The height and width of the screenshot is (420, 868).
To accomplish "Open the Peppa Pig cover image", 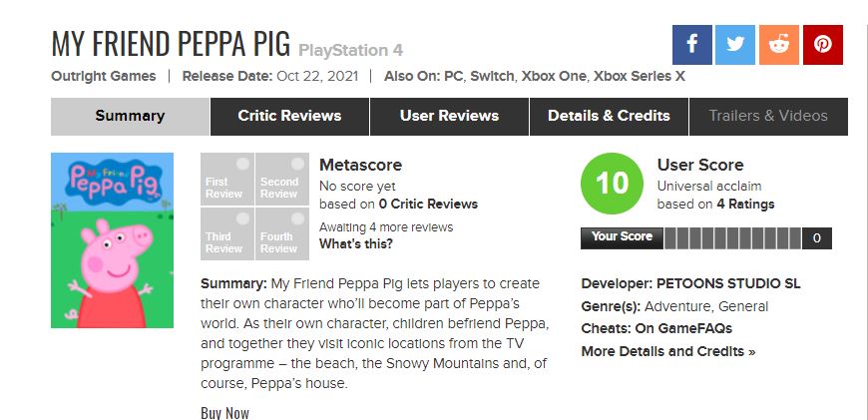I will [112, 240].
